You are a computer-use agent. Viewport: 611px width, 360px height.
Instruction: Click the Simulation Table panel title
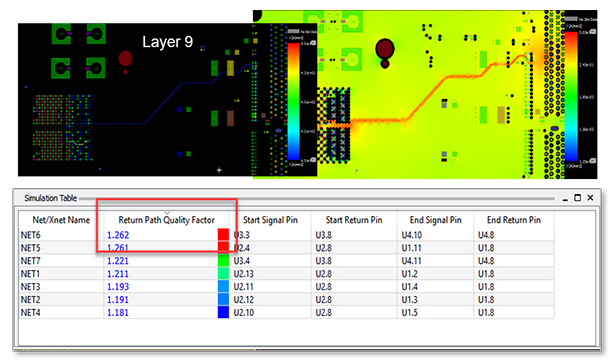point(51,198)
